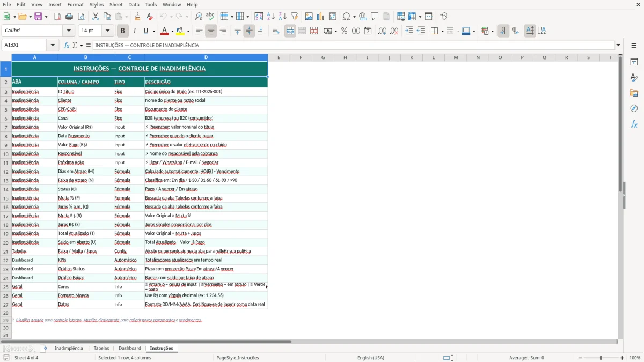The width and height of the screenshot is (644, 362).
Task: Insert a chart
Action: 321,17
